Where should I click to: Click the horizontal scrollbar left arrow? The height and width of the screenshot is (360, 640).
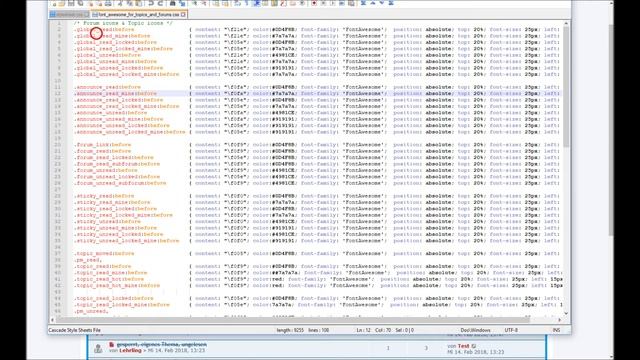(52, 320)
